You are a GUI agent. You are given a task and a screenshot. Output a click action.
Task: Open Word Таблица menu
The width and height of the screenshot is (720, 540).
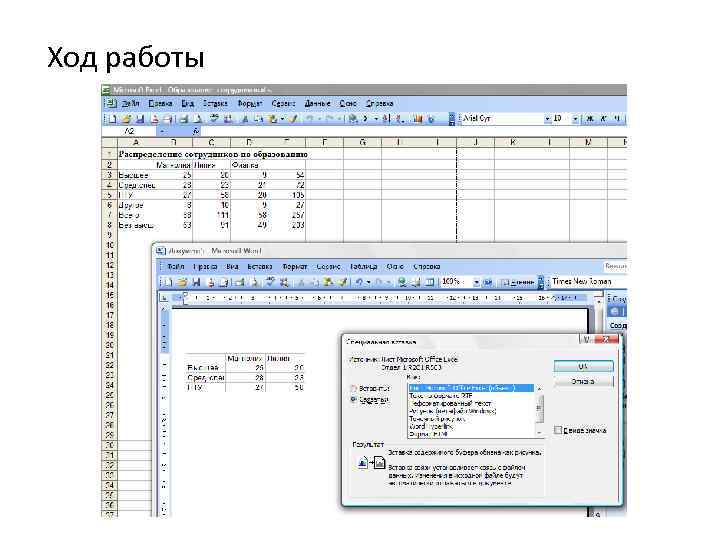click(x=363, y=266)
